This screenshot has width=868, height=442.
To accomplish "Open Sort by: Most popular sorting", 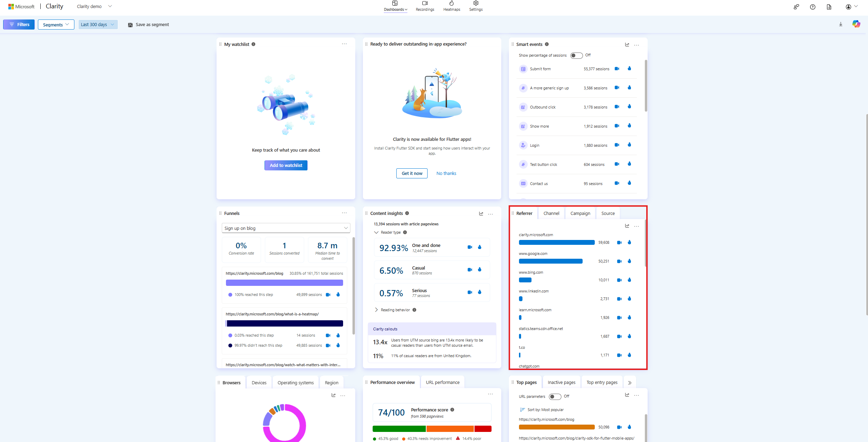I will pos(542,410).
